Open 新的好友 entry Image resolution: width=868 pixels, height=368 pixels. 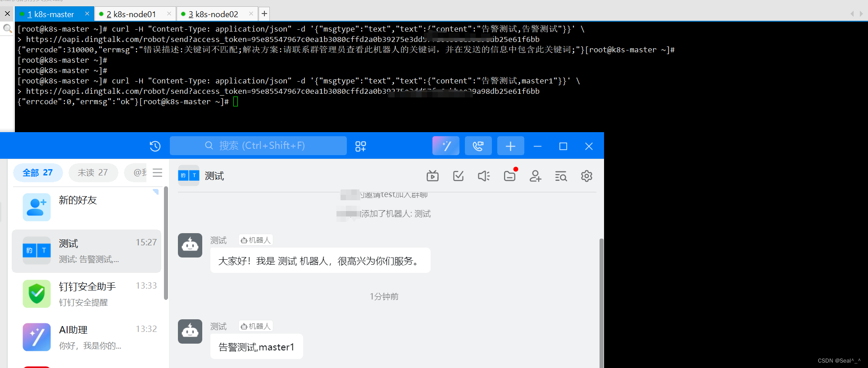(x=86, y=207)
